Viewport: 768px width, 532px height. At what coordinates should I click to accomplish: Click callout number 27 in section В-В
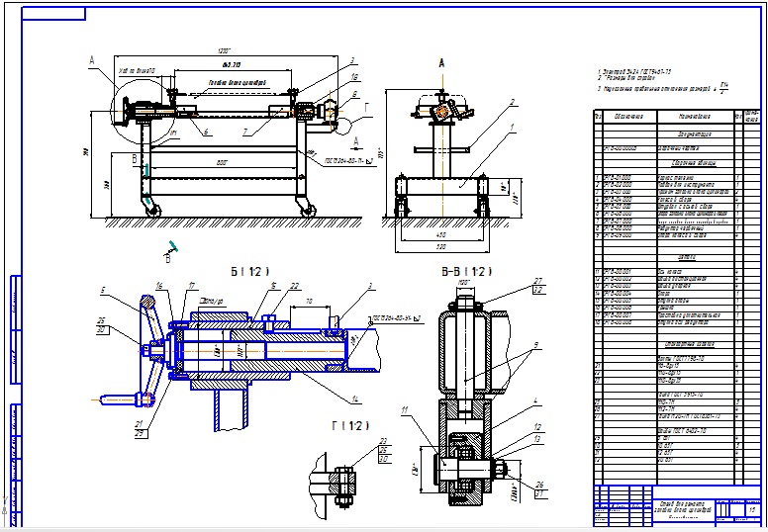point(538,281)
